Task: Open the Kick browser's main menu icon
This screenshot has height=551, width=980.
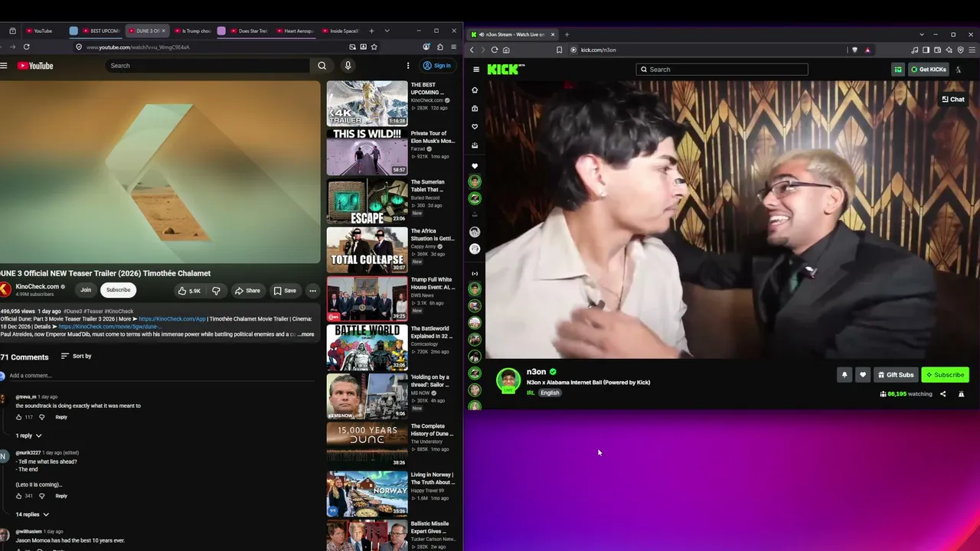Action: tap(972, 50)
